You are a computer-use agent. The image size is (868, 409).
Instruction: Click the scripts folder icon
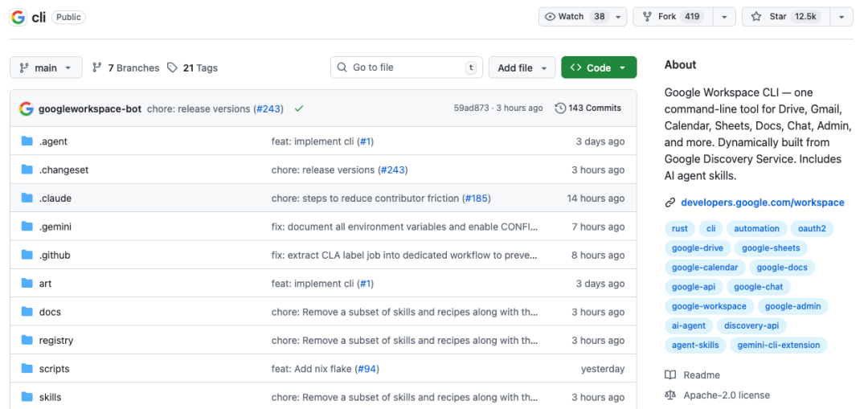[x=27, y=369]
